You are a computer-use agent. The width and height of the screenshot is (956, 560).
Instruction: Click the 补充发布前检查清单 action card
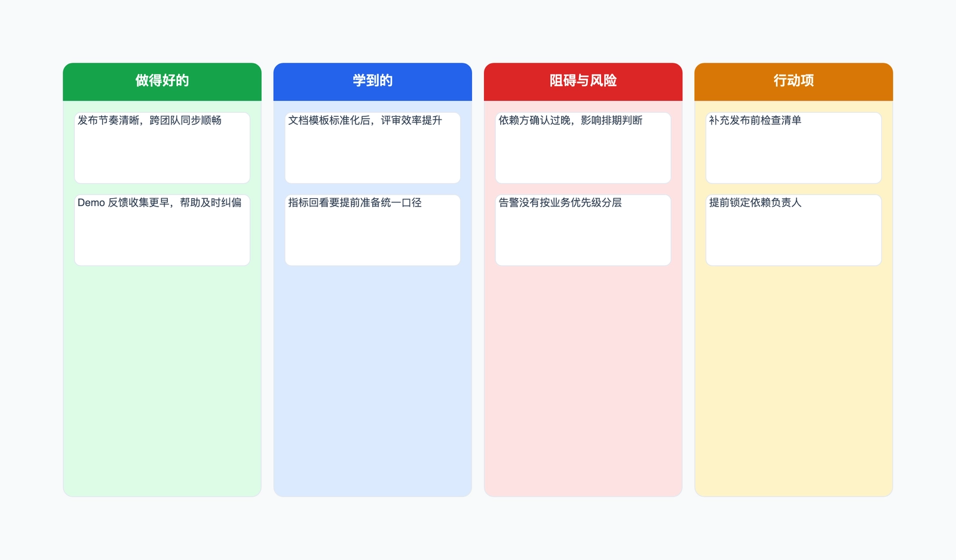(x=793, y=147)
